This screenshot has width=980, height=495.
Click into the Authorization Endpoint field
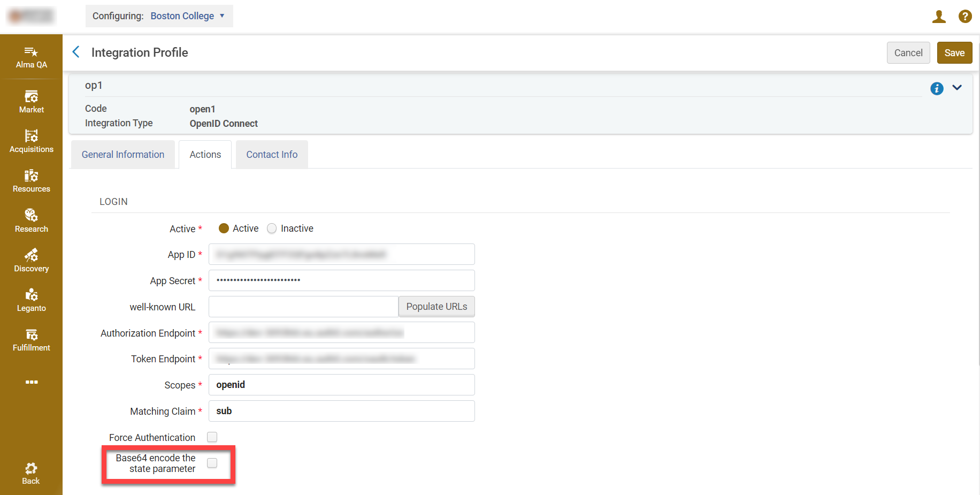[342, 332]
